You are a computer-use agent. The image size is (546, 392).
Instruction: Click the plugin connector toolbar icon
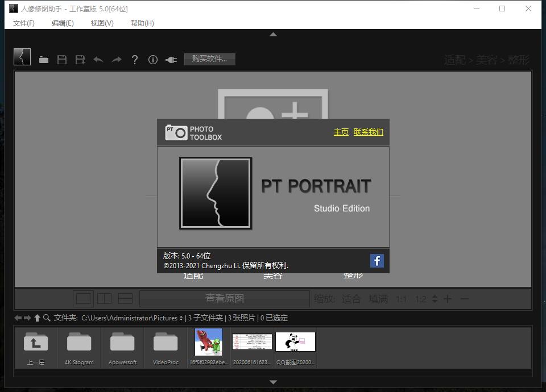[x=171, y=59]
